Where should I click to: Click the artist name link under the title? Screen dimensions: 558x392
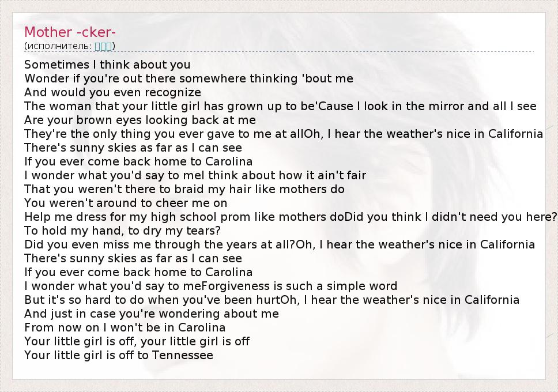(x=103, y=46)
